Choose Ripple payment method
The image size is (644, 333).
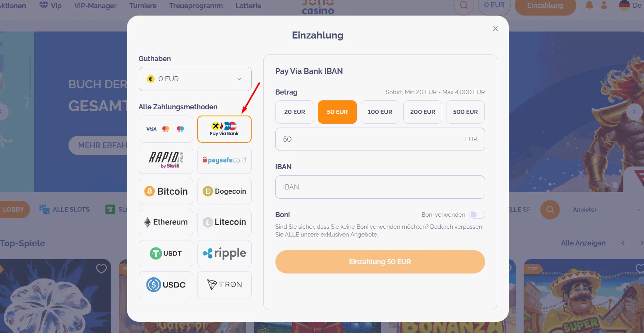pyautogui.click(x=224, y=254)
